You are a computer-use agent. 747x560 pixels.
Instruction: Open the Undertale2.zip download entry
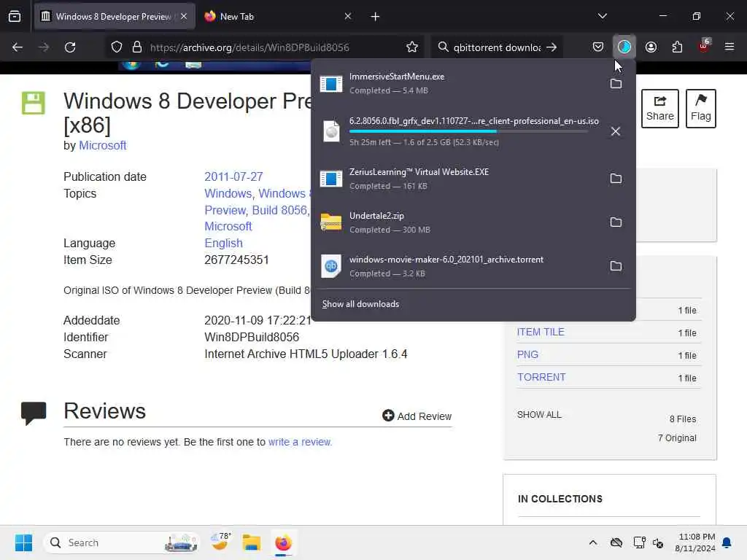pyautogui.click(x=457, y=222)
